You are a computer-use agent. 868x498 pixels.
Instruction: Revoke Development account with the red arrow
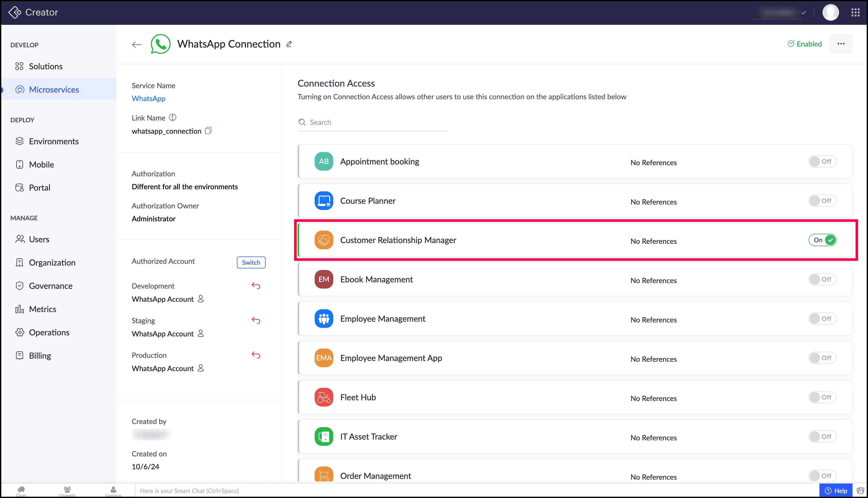coord(256,286)
